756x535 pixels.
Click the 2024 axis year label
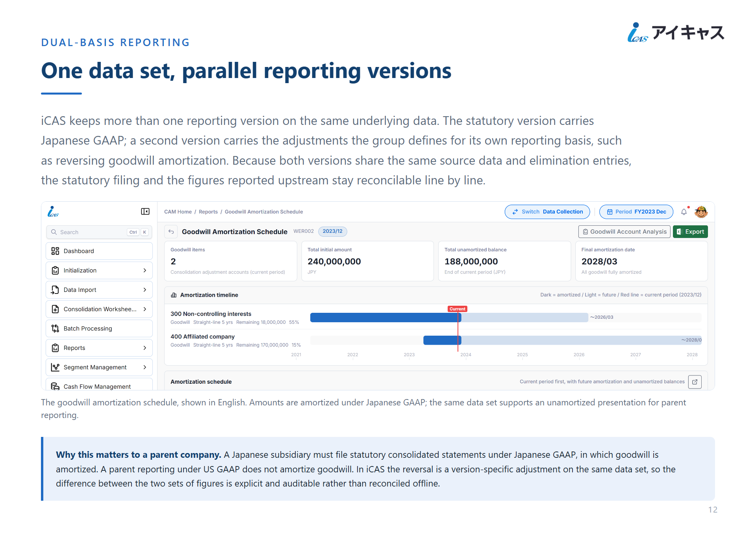pos(466,355)
